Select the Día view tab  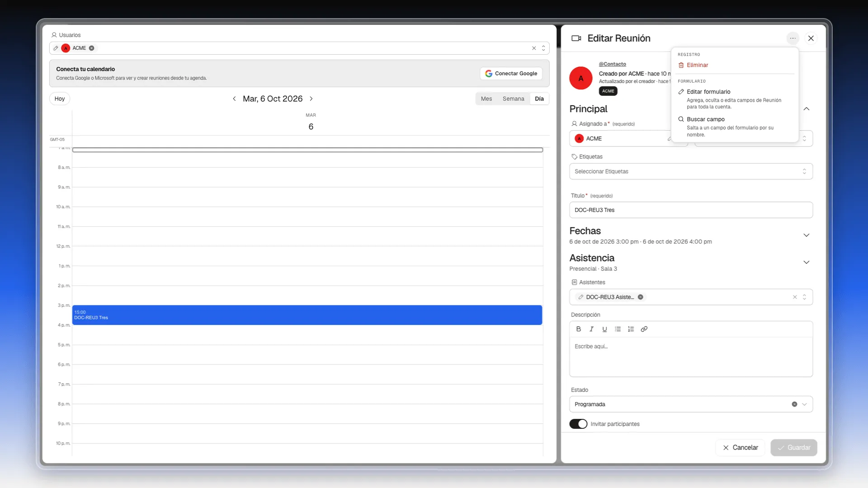539,99
